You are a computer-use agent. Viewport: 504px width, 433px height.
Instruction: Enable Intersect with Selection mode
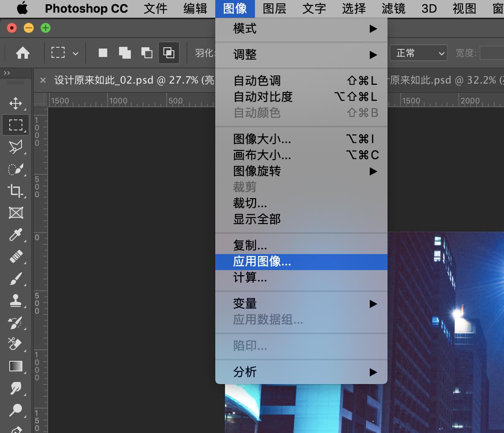point(168,53)
